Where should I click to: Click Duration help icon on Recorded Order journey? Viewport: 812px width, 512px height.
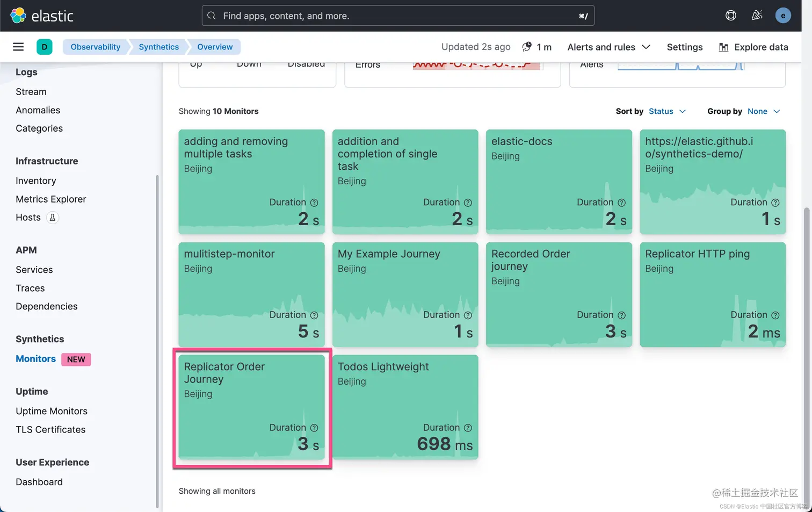(621, 315)
